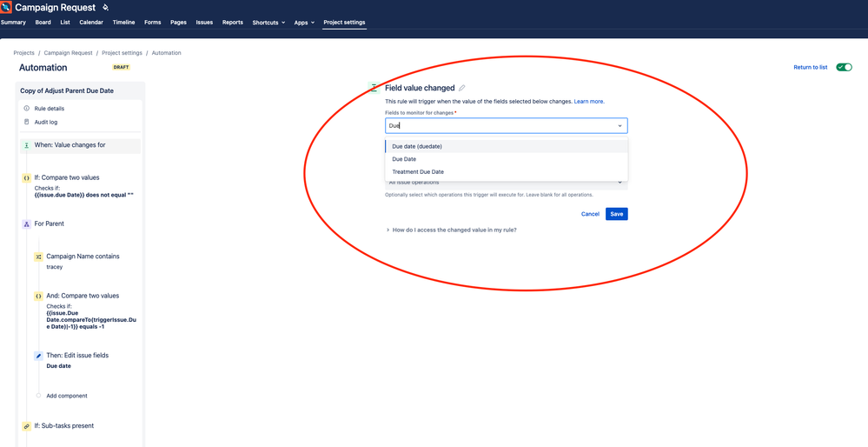Expand How do I access the changed value

pyautogui.click(x=451, y=230)
